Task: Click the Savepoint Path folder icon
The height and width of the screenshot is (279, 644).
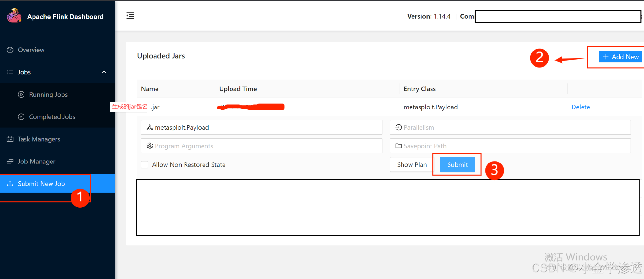Action: tap(398, 146)
